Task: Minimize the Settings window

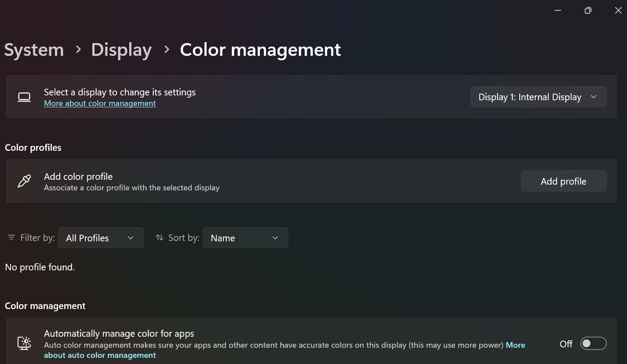Action: (x=558, y=11)
